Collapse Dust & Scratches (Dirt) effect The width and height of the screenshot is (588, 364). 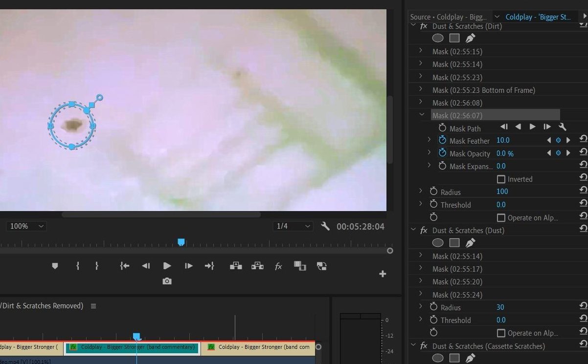tap(413, 25)
